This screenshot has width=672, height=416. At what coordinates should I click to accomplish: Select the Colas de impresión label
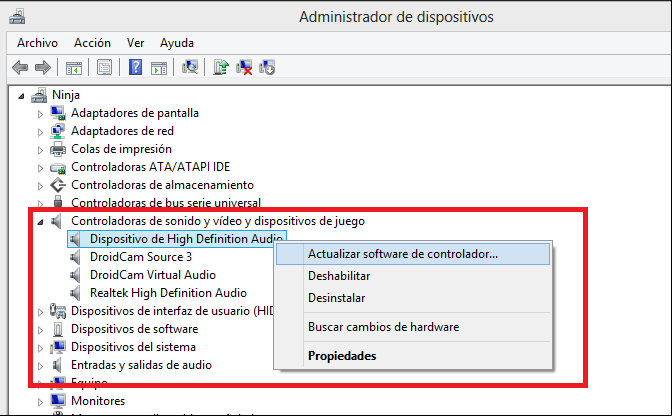(121, 149)
